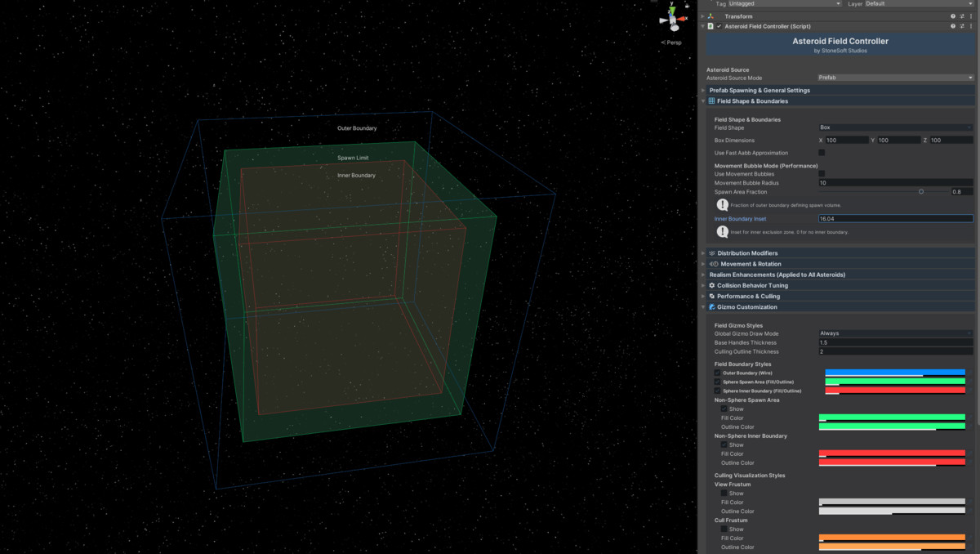Viewport: 980px width, 554px height.
Task: Expand Prefab Spawning & General Settings section
Action: pyautogui.click(x=839, y=90)
